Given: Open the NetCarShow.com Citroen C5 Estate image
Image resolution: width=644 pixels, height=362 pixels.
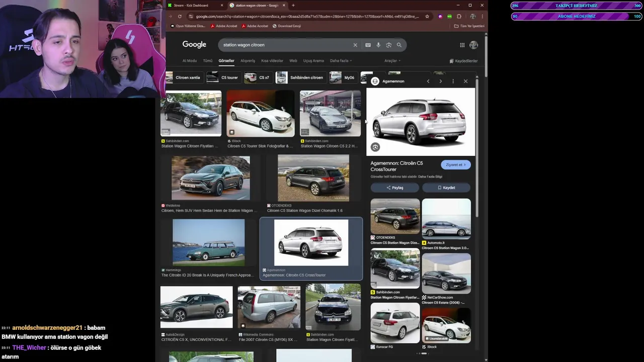Looking at the screenshot, I should pos(446,274).
